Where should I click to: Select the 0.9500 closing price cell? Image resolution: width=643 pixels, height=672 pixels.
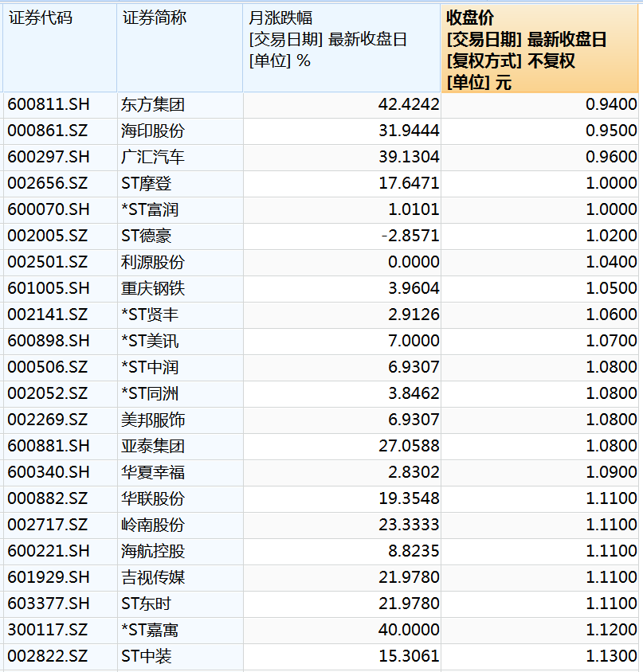(539, 131)
